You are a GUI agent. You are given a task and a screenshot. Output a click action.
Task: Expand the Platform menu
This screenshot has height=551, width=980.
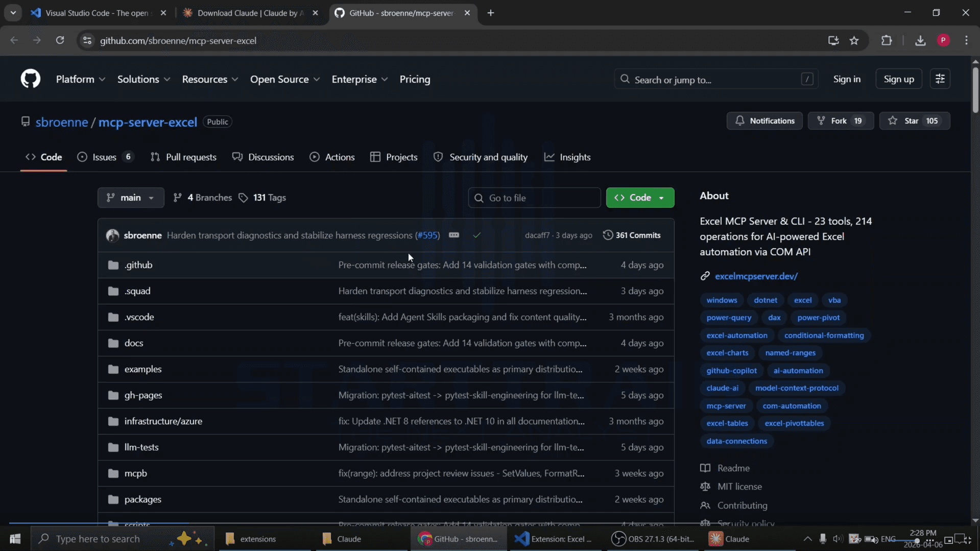[80, 79]
